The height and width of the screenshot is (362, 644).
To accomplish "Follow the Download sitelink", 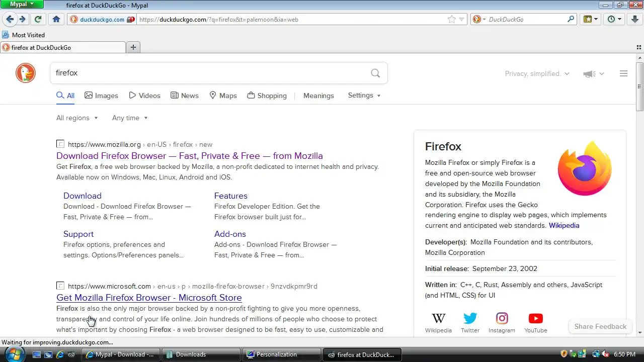I will click(83, 196).
